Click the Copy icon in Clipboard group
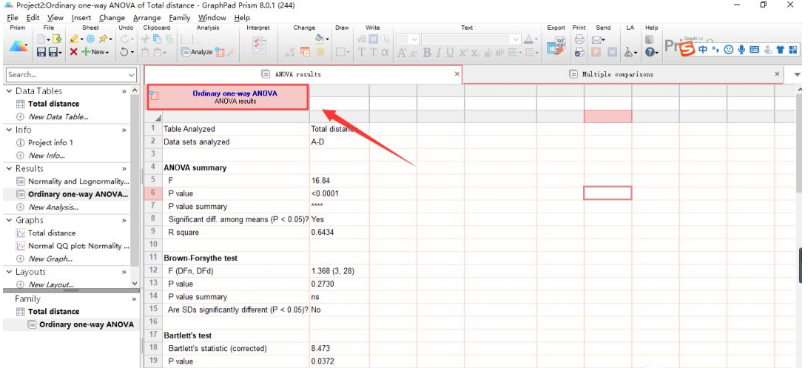Screen dimensions: 808x368 point(157,39)
